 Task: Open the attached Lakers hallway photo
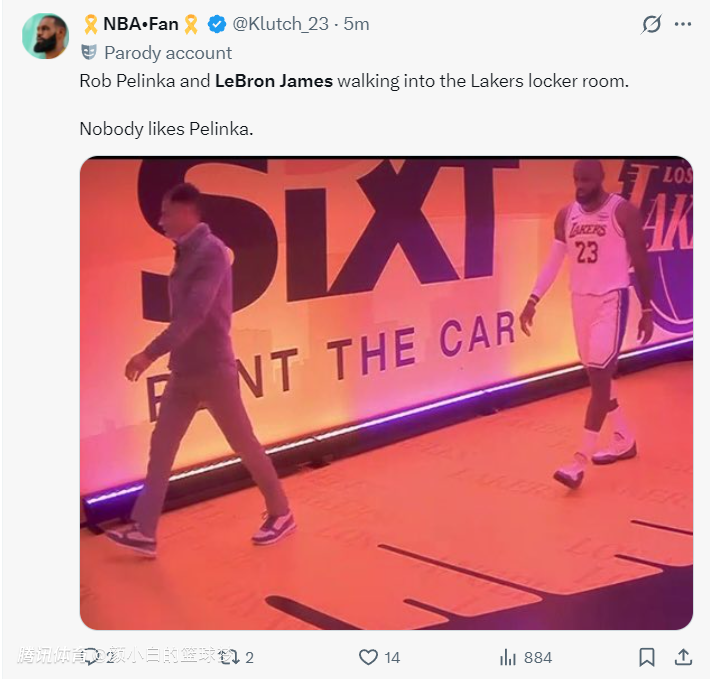tap(386, 393)
